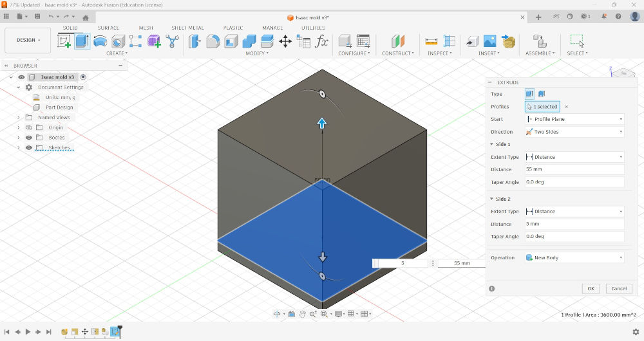The height and width of the screenshot is (341, 644).
Task: Click the Measure ruler icon under Inspect
Action: 431,41
